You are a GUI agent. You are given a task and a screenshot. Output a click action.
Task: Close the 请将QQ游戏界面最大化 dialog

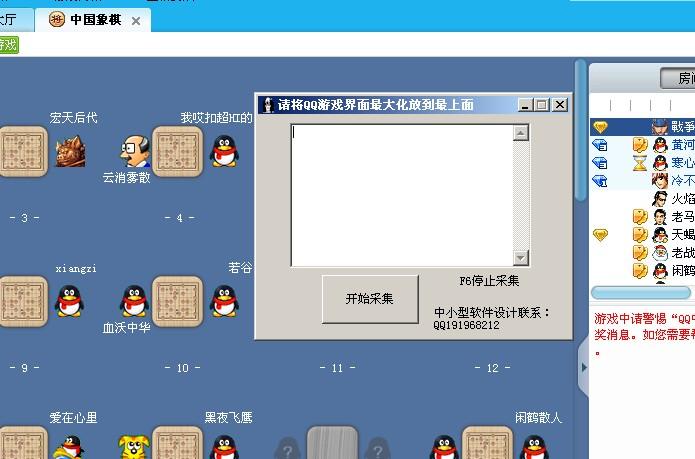point(560,105)
